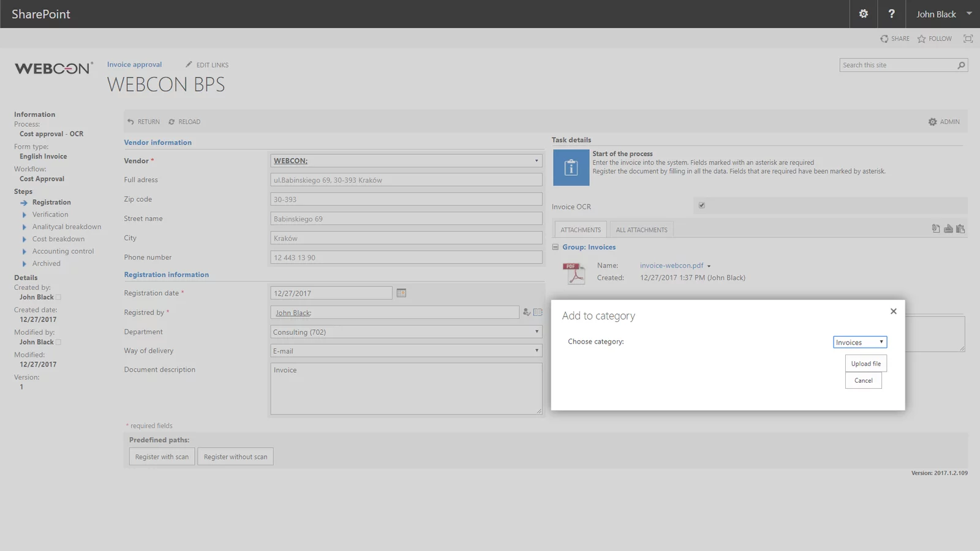
Task: Open the help question mark
Action: pyautogui.click(x=892, y=13)
